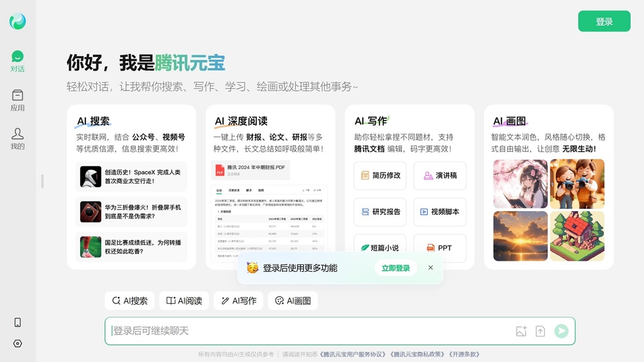
Task: Click the 登录 login button
Action: point(604,21)
